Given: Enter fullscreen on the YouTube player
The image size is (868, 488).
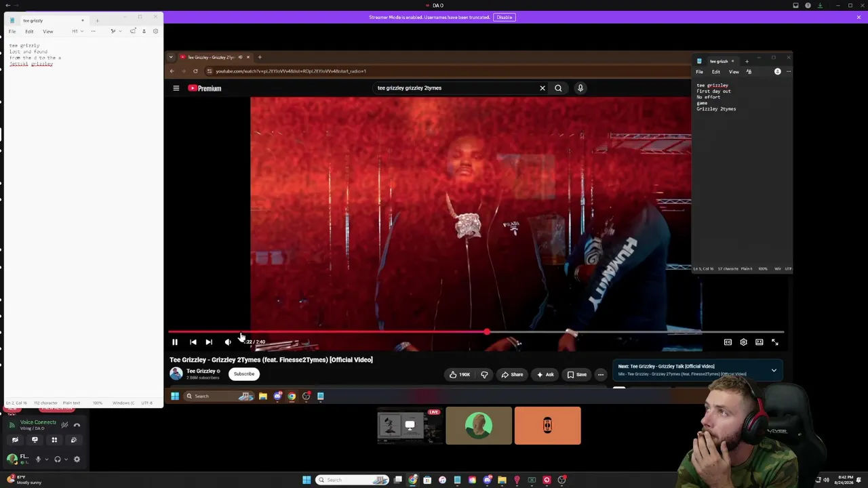Looking at the screenshot, I should click(775, 342).
